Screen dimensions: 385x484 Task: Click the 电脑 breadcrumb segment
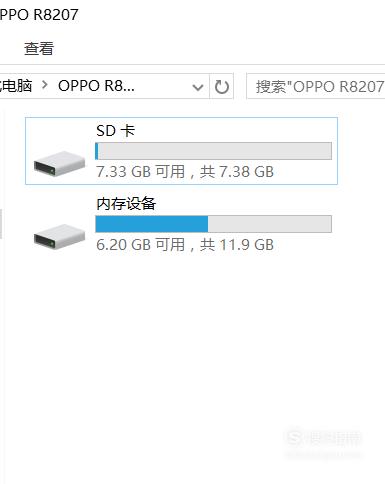tap(16, 86)
